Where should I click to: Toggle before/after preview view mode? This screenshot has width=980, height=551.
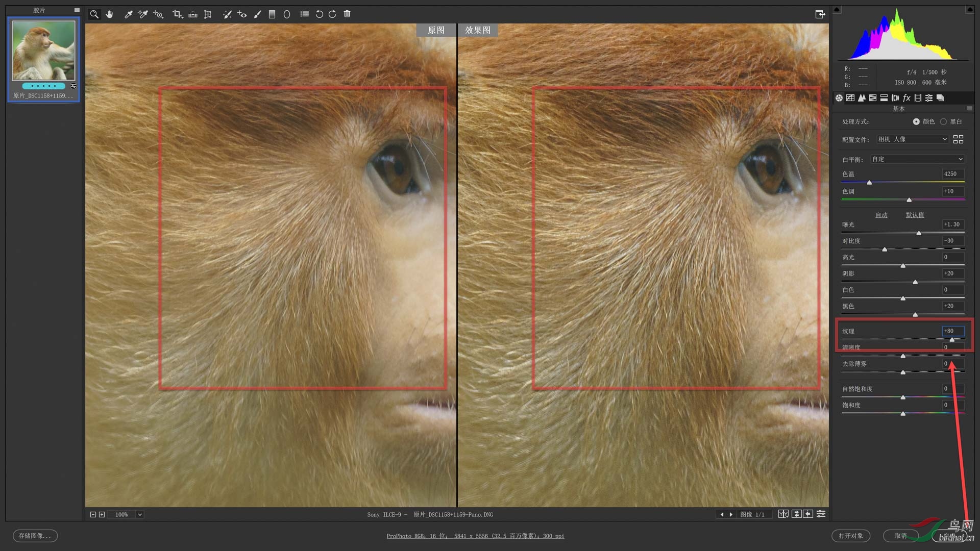[783, 514]
